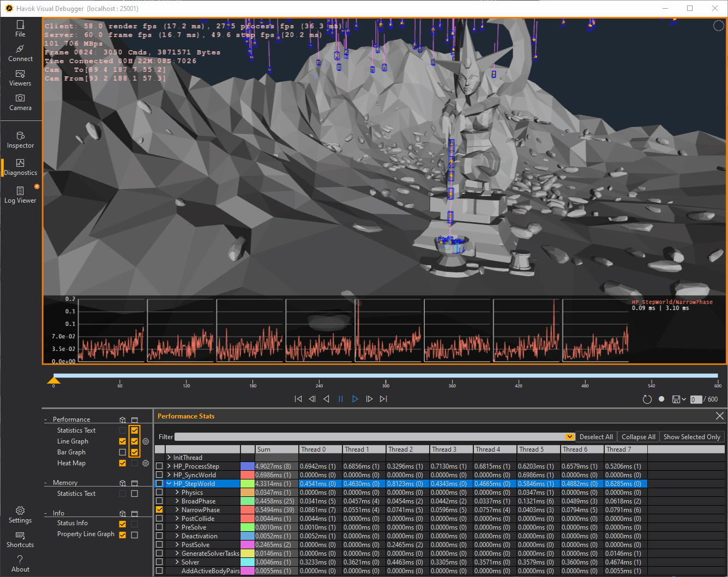
Task: Switch to the Diagnostics tab
Action: (20, 167)
